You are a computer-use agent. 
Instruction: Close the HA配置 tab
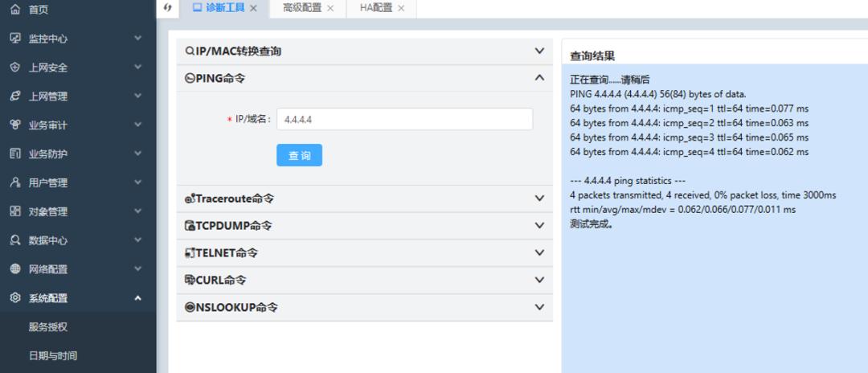coord(401,8)
